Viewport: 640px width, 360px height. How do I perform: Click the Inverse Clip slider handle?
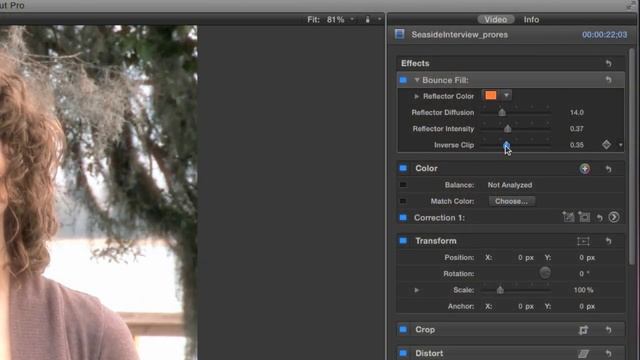[506, 144]
